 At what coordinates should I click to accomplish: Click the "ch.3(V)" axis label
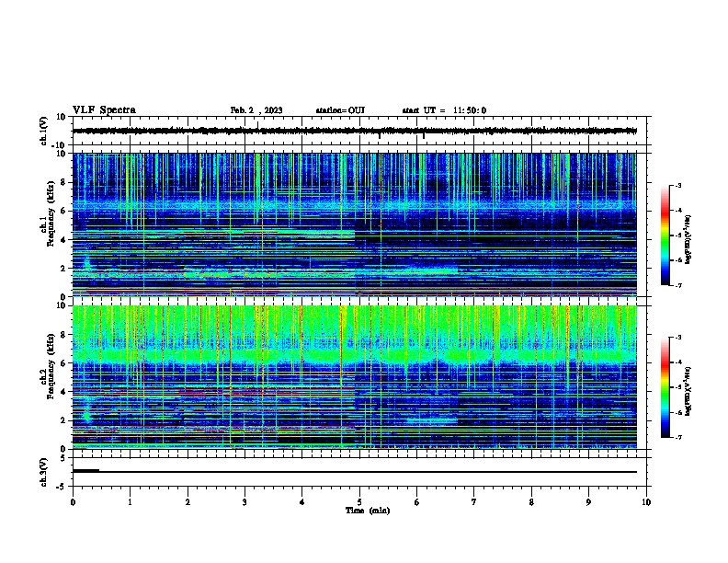coord(43,472)
